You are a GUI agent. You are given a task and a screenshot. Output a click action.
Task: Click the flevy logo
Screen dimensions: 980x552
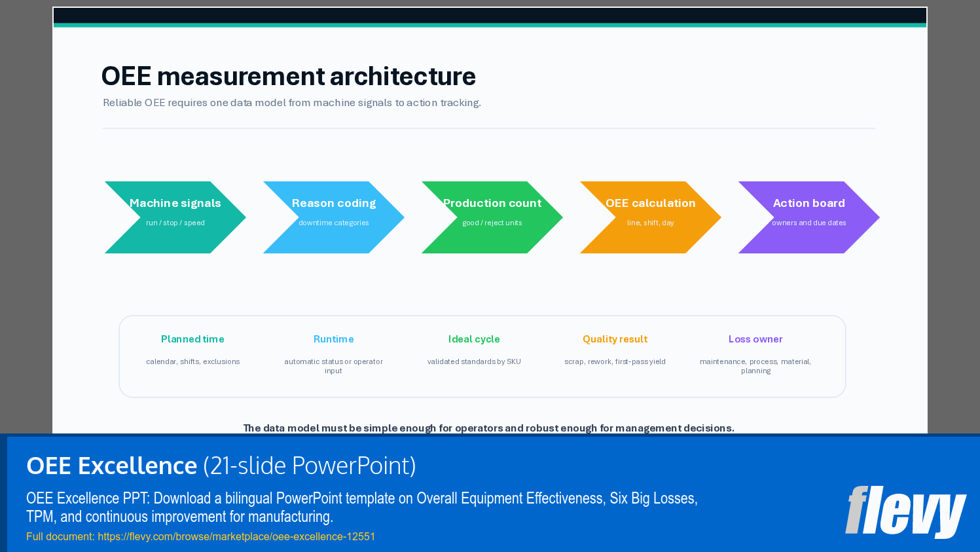click(906, 511)
